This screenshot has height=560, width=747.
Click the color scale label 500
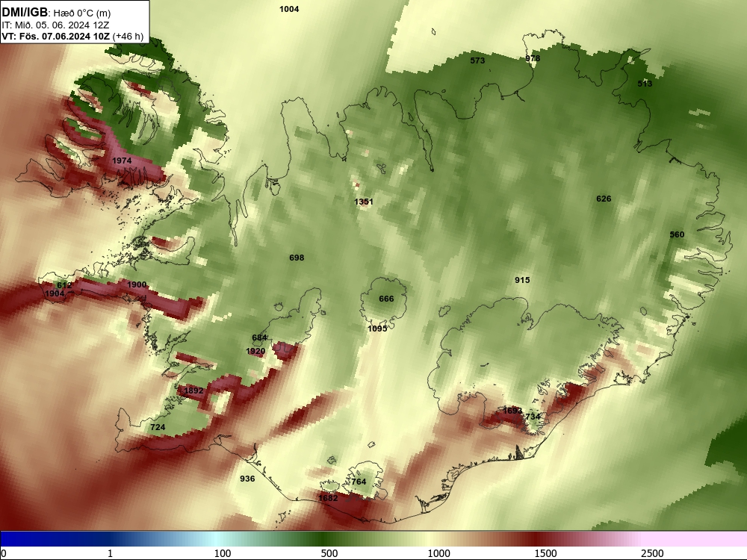click(329, 553)
